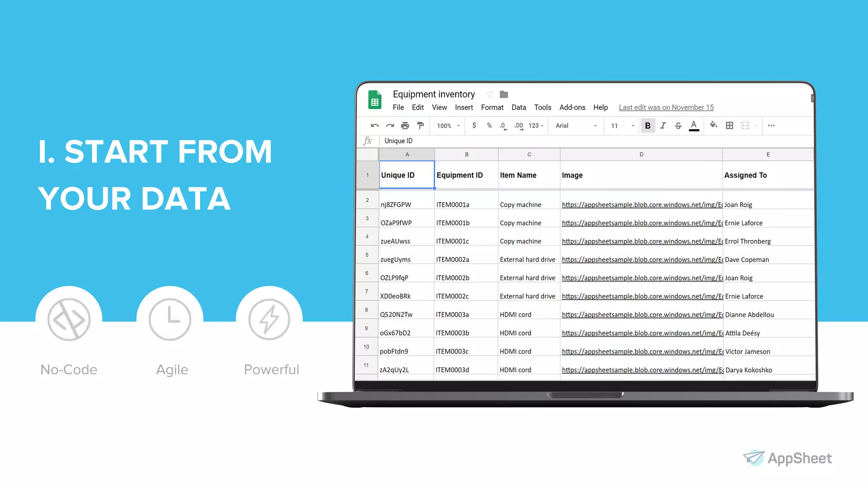Image resolution: width=868 pixels, height=488 pixels.
Task: Open image link in Dianne Abdellou row
Action: click(x=642, y=315)
